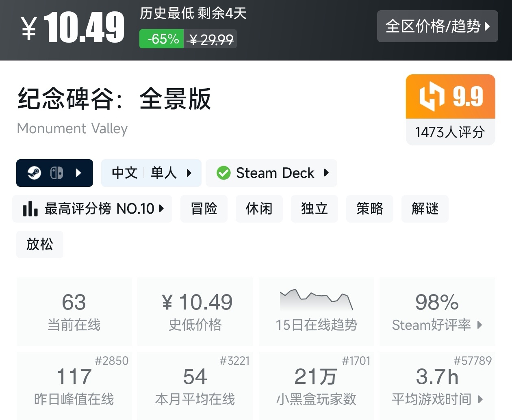
Task: View the 1473人评分 rating count
Action: click(450, 132)
